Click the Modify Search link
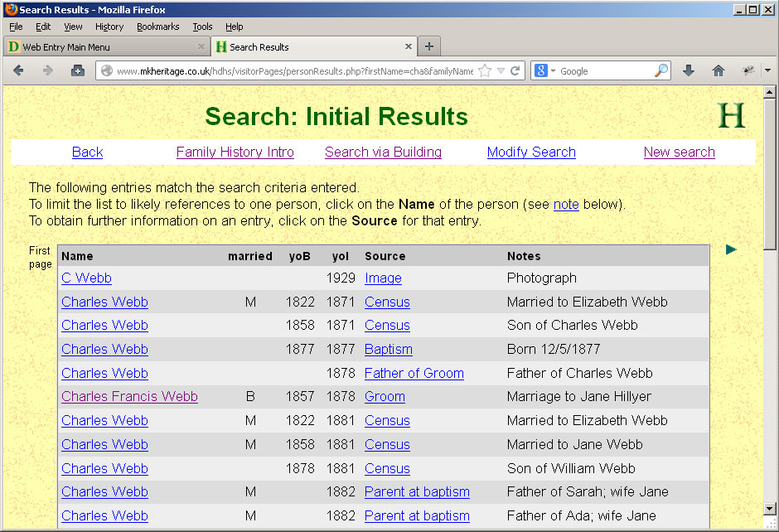Image resolution: width=779 pixels, height=532 pixels. [x=531, y=152]
